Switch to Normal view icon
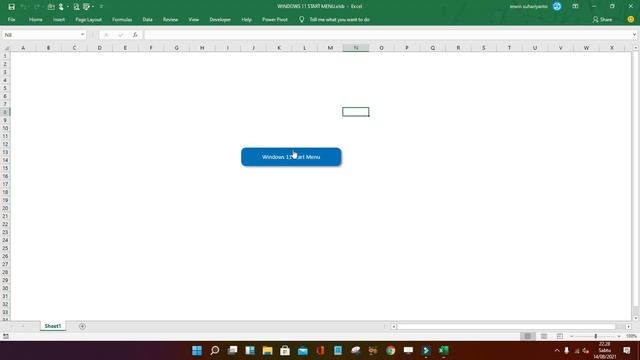This screenshot has height=360, width=640. [527, 336]
